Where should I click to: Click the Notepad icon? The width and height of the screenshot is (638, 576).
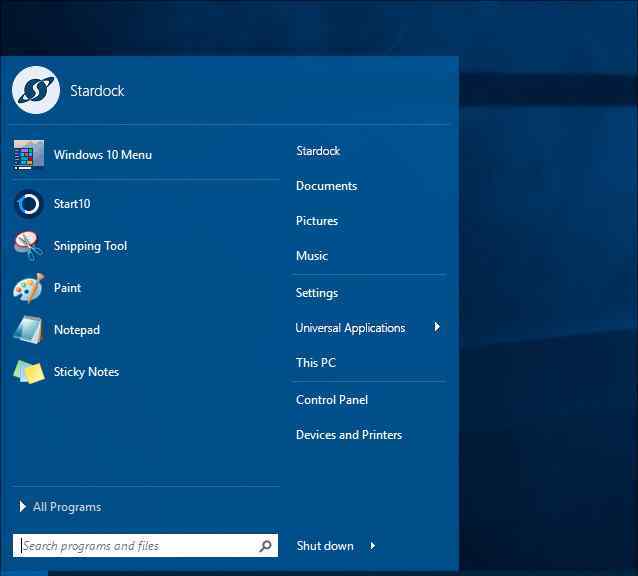(28, 329)
